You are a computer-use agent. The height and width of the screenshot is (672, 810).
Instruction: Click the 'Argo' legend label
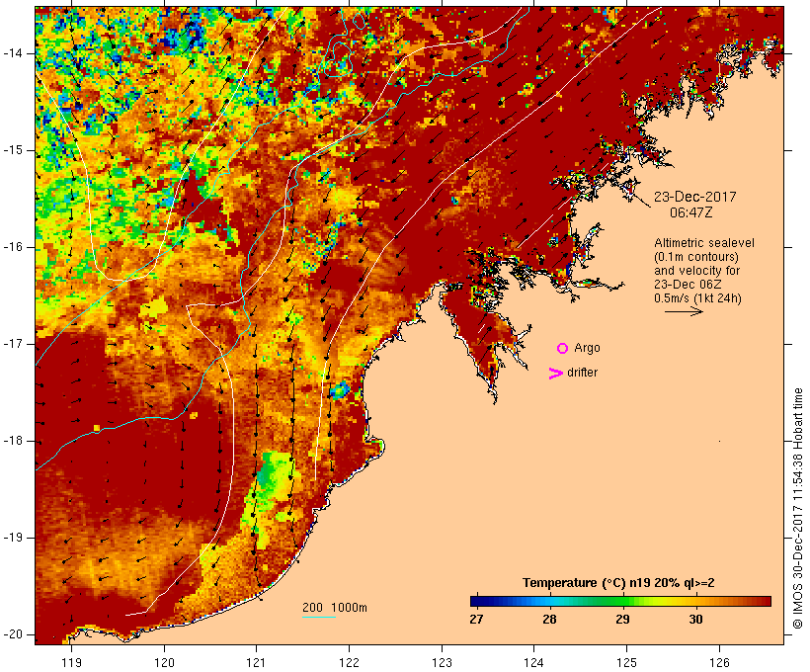tap(587, 349)
